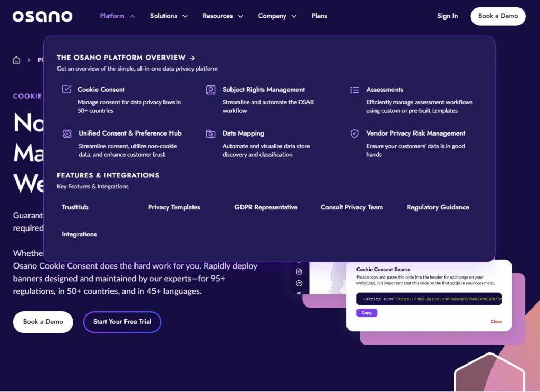Click the Vendor Privacy Risk shield icon

(x=354, y=133)
